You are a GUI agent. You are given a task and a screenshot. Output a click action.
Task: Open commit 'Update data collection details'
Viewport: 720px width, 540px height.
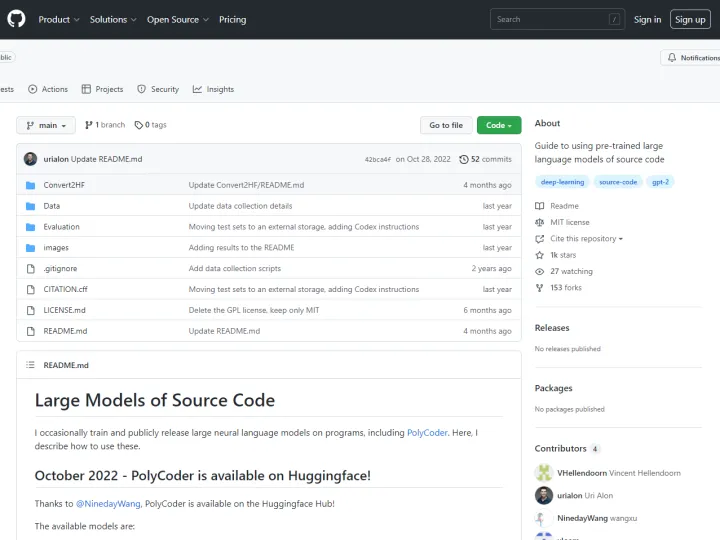(x=240, y=206)
